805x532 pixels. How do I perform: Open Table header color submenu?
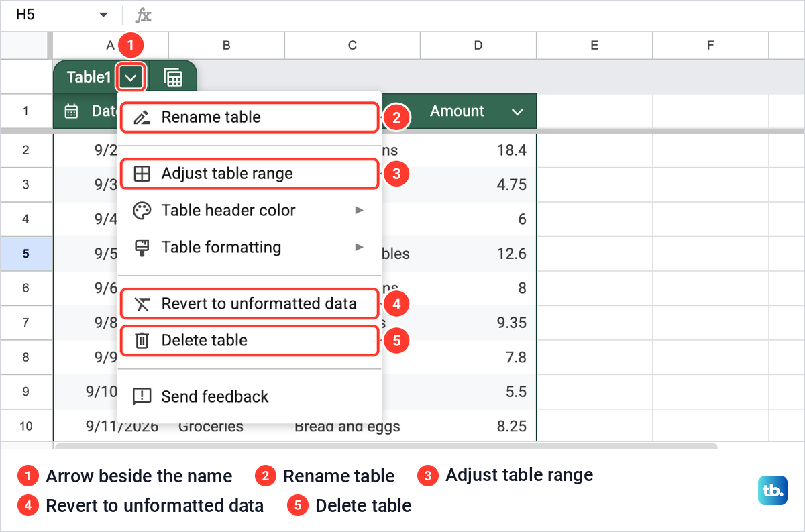[250, 211]
